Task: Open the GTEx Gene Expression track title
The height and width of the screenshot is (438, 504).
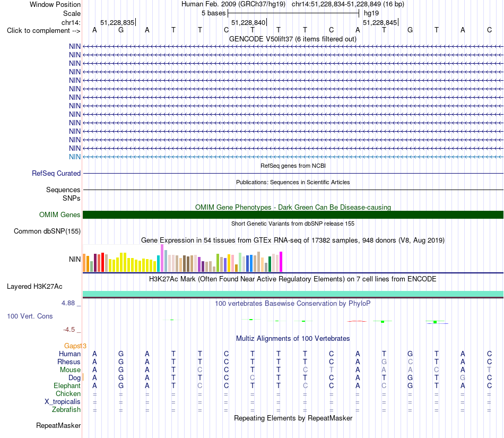Action: 293,240
